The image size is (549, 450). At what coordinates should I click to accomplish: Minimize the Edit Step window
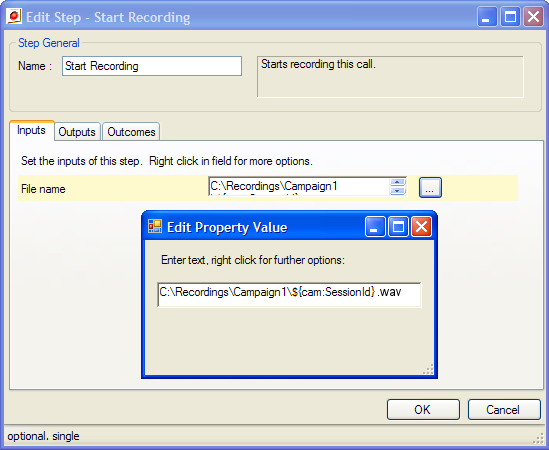[487, 16]
